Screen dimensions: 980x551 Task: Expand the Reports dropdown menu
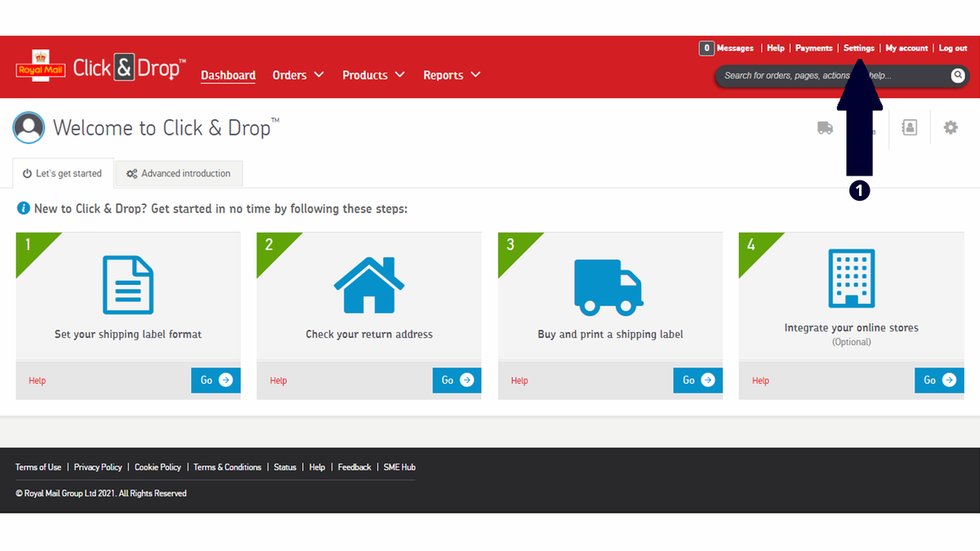(452, 75)
